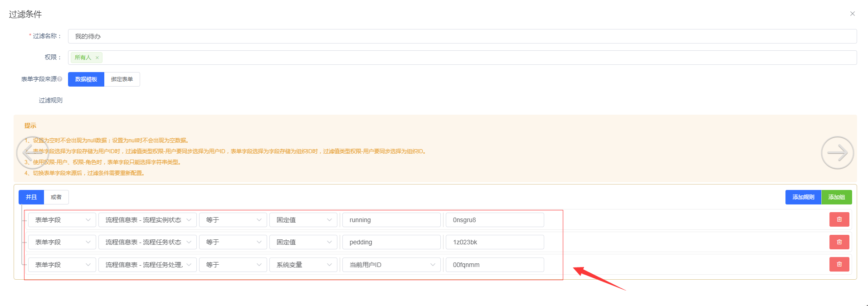Image resolution: width=868 pixels, height=306 pixels.
Task: Expand the 系统变量 value type dropdown
Action: [303, 265]
